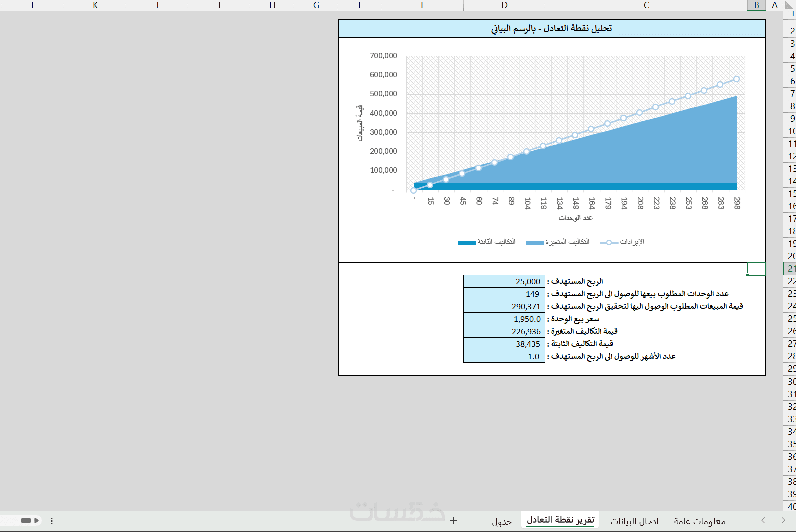Image resolution: width=796 pixels, height=532 pixels.
Task: Go to the next sheet tab arrow
Action: pyautogui.click(x=783, y=520)
